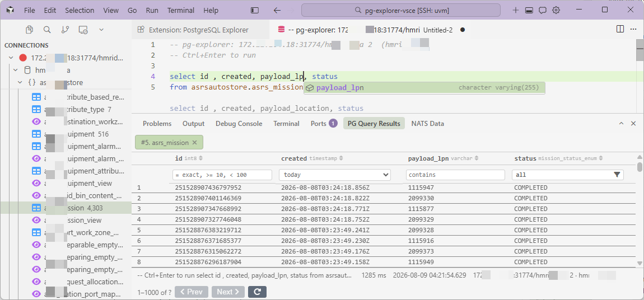Viewport: 644px width, 300px height.
Task: Open the Terminal menu
Action: click(181, 10)
